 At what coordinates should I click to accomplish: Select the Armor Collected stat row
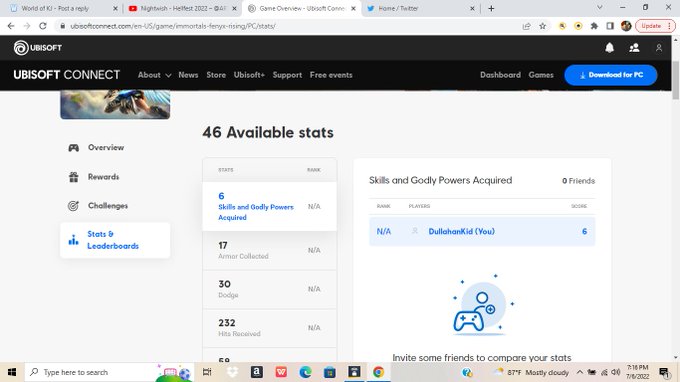click(x=269, y=251)
